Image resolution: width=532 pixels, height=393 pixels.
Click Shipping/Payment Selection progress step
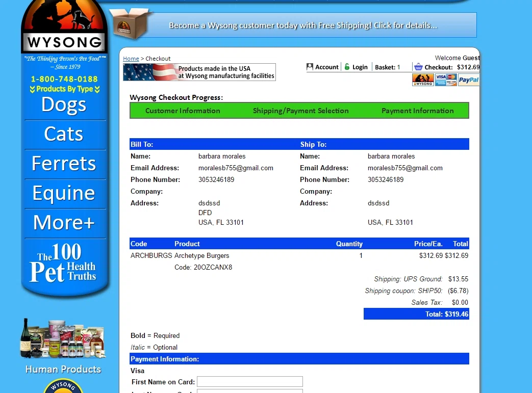(300, 111)
